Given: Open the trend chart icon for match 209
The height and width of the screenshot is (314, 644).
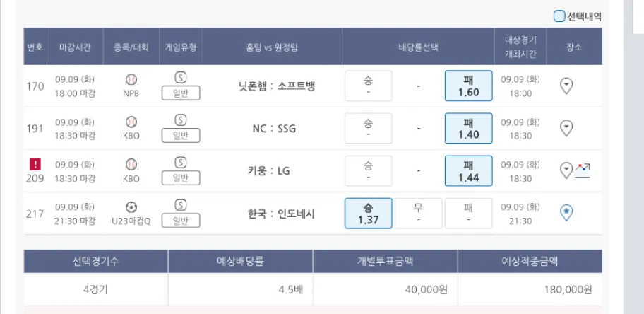Looking at the screenshot, I should 583,170.
